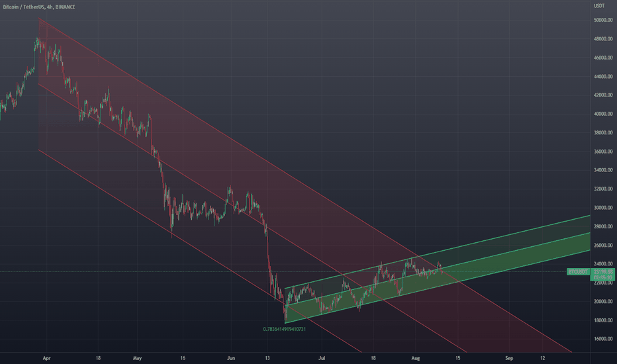This screenshot has height=364, width=617.
Task: Select the 18000.00 price axis label
Action: (603, 320)
